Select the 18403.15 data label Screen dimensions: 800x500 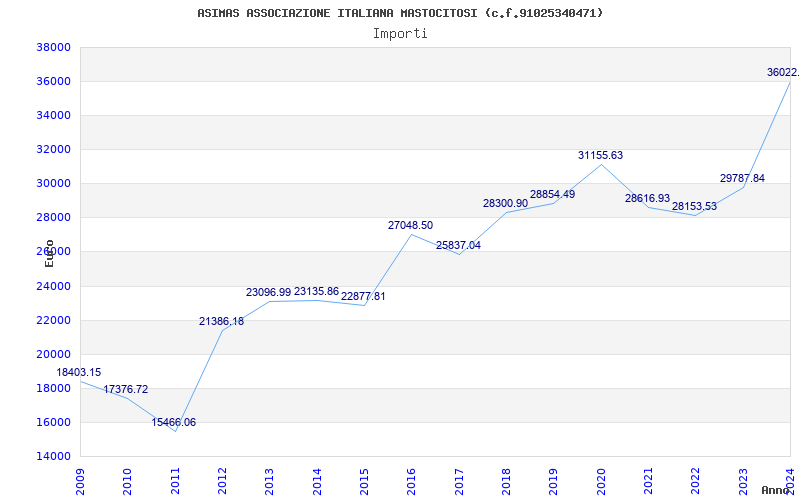[x=79, y=372]
